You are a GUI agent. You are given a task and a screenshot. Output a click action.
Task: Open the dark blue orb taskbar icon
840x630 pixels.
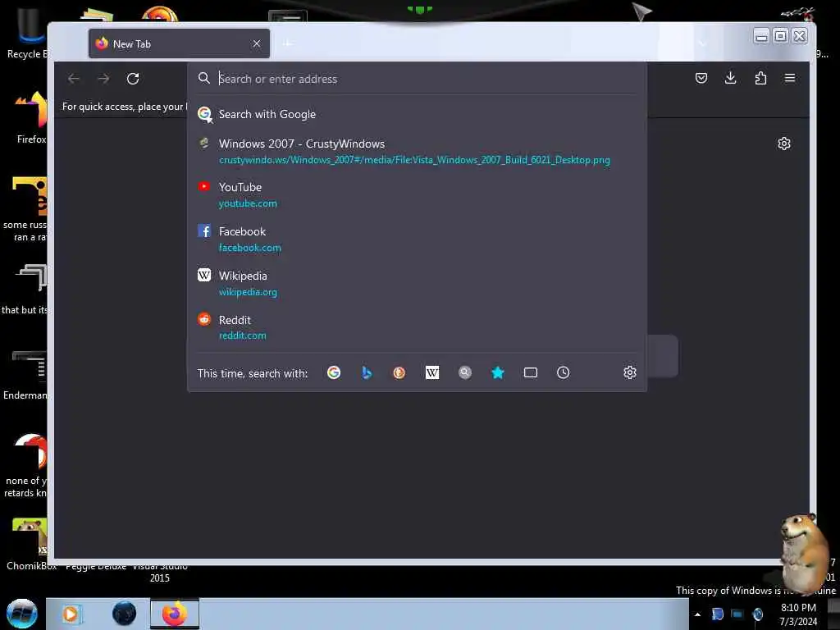tap(125, 614)
